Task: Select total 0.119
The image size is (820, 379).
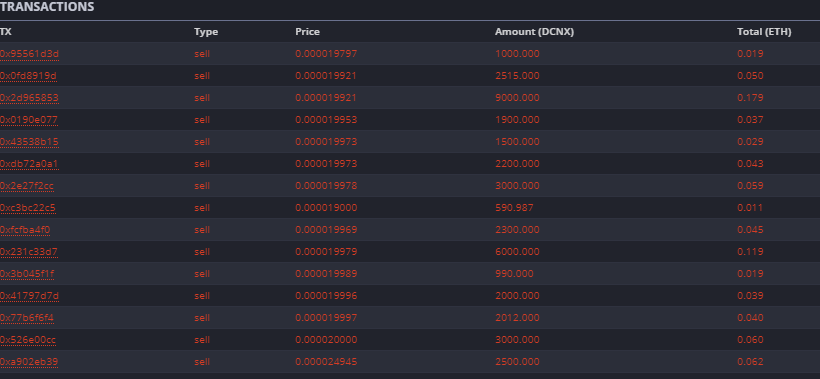Action: click(750, 251)
